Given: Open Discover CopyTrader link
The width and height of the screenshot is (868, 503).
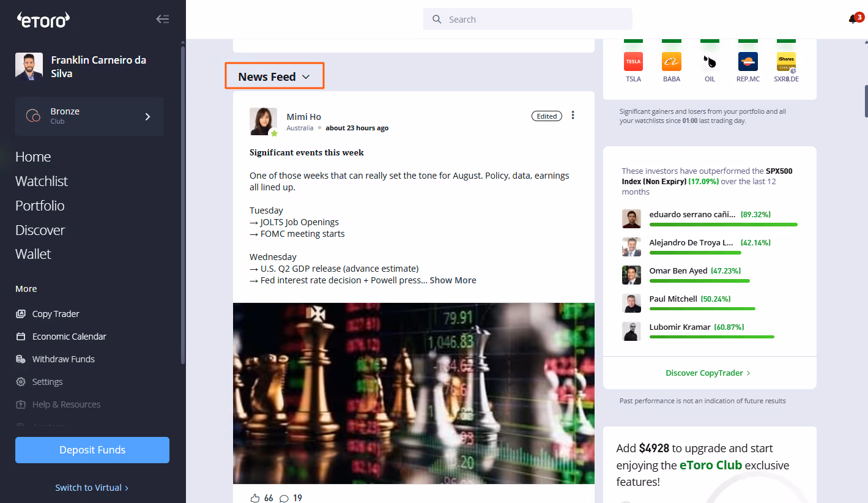Looking at the screenshot, I should [x=708, y=373].
